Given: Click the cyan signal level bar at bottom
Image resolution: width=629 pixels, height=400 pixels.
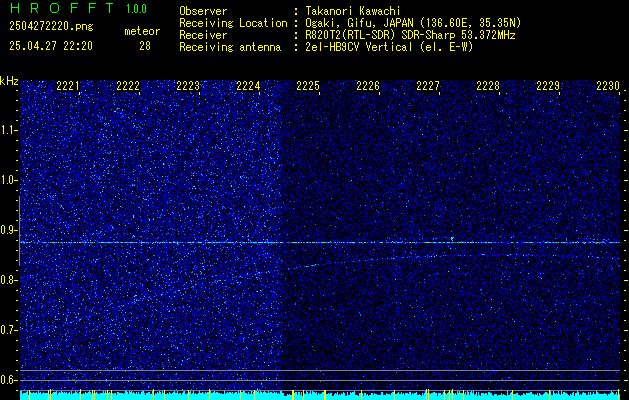Looking at the screenshot, I should click(x=320, y=395).
